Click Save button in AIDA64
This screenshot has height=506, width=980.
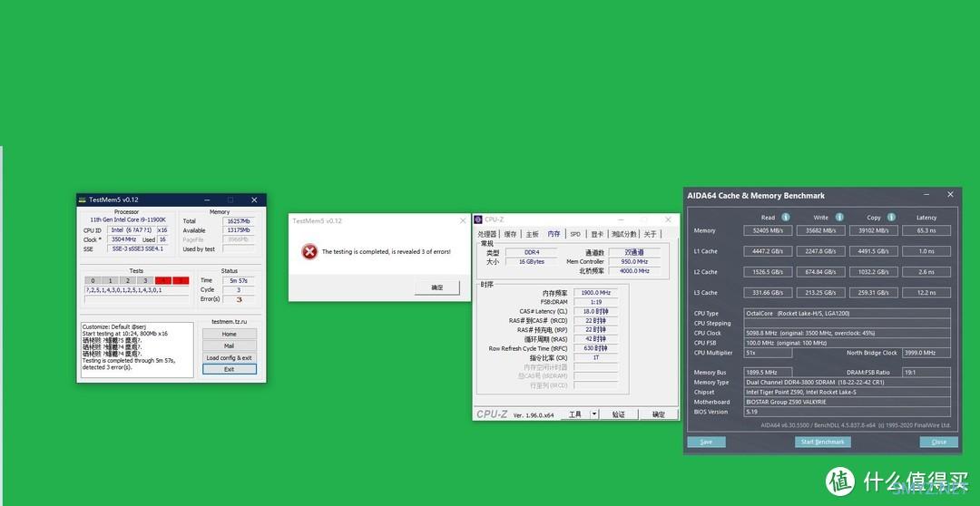[706, 442]
